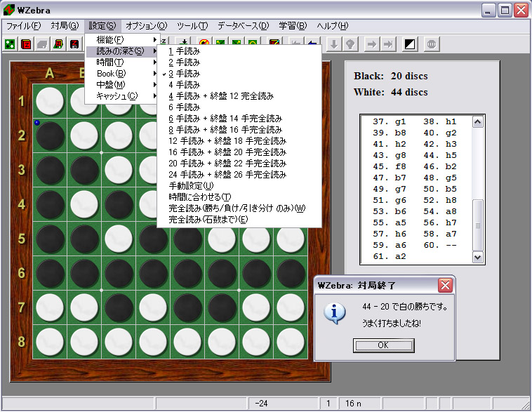Choose 8 手読み + 終盤 16 手完全読み

[239, 130]
